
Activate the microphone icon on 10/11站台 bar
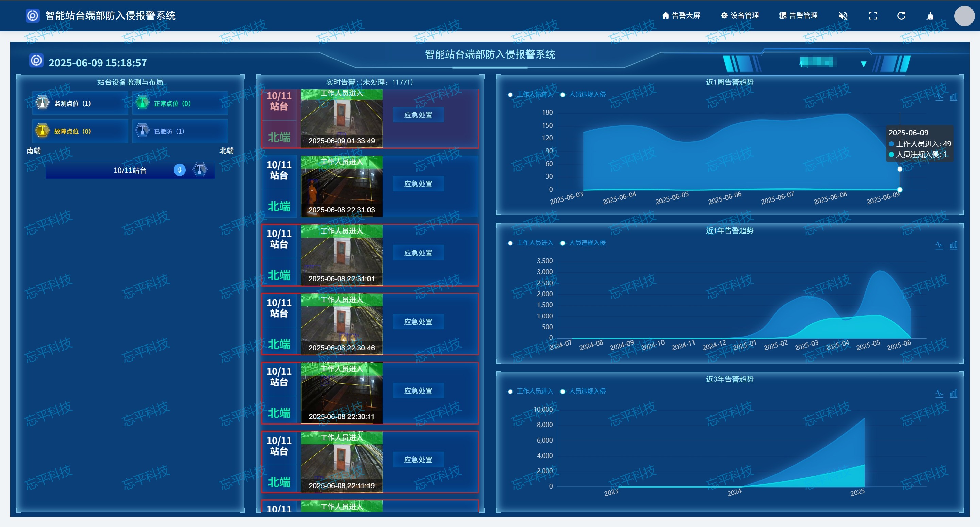pos(179,170)
